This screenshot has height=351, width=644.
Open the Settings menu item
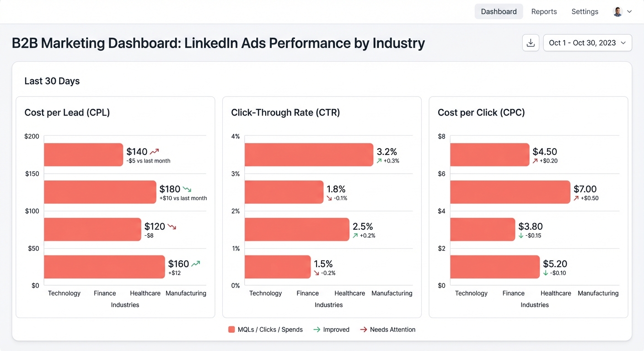pyautogui.click(x=585, y=11)
